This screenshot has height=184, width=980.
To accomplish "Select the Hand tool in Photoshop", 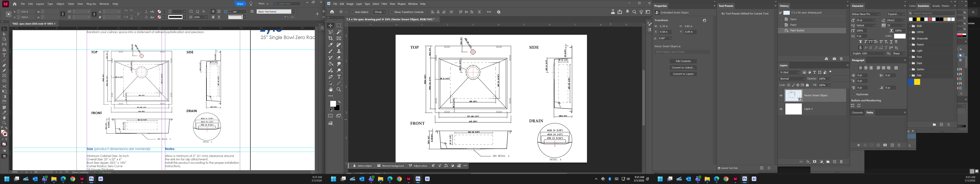I will (x=331, y=89).
